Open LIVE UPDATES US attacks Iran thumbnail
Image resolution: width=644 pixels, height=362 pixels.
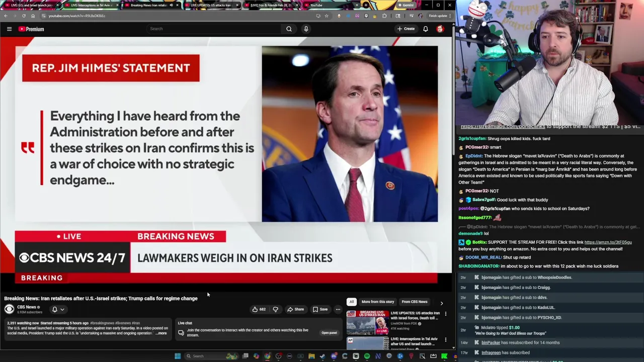click(367, 323)
